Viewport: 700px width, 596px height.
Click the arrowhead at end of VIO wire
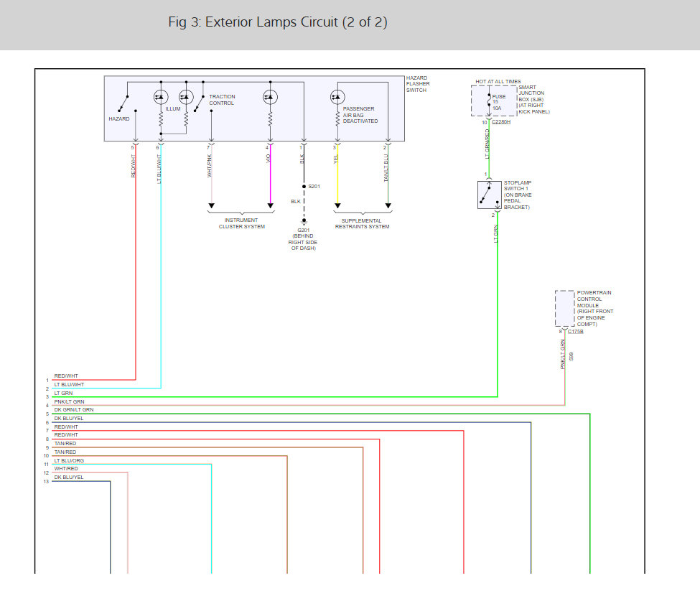(x=270, y=206)
